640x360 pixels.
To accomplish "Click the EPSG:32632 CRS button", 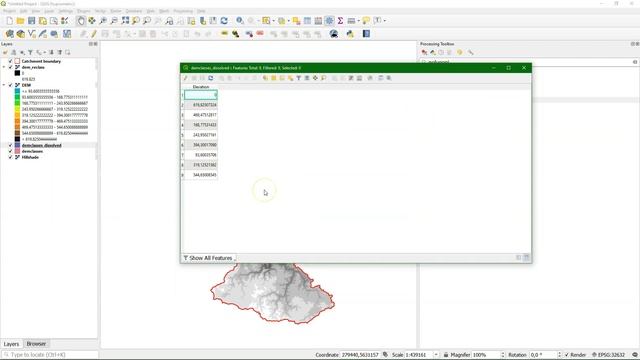I will tap(608, 355).
